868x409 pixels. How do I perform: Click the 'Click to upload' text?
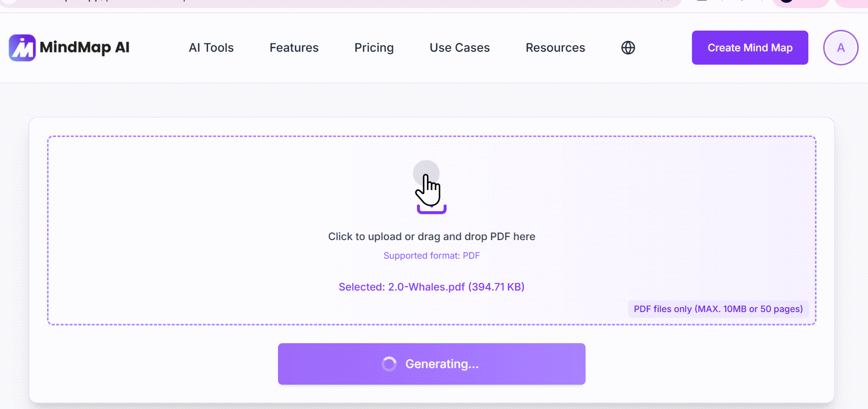[365, 236]
